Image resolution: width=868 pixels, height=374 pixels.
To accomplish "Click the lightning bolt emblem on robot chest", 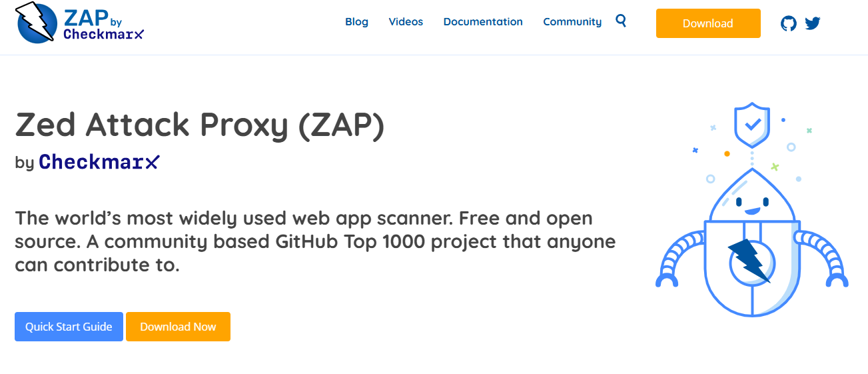I will 751,261.
